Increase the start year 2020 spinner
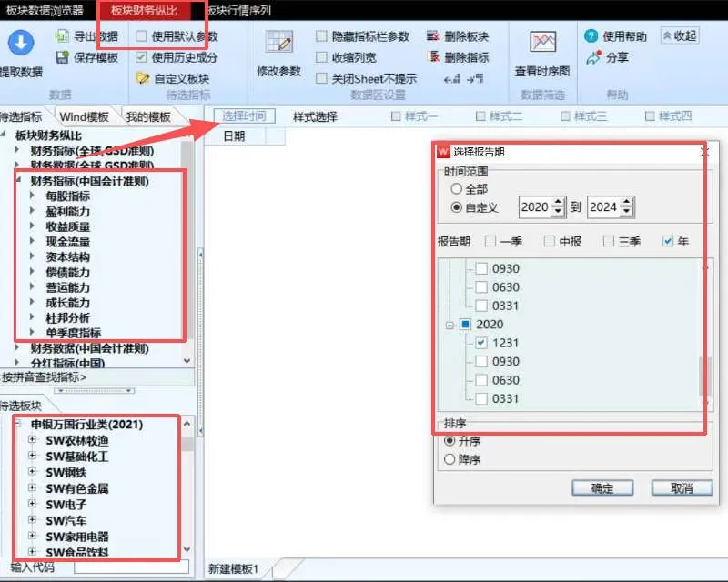Screen dimensions: 728x582 559,203
